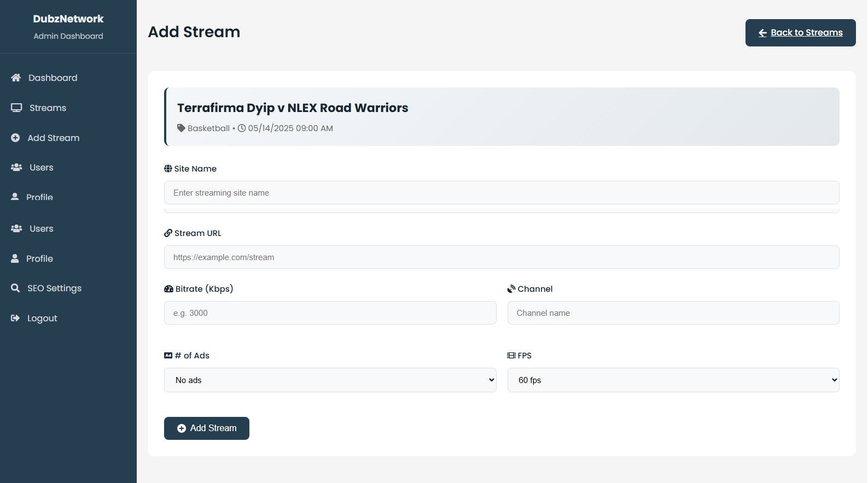Viewport: 868px width, 483px height.
Task: Click the DubzNetwork brand title
Action: (x=68, y=19)
